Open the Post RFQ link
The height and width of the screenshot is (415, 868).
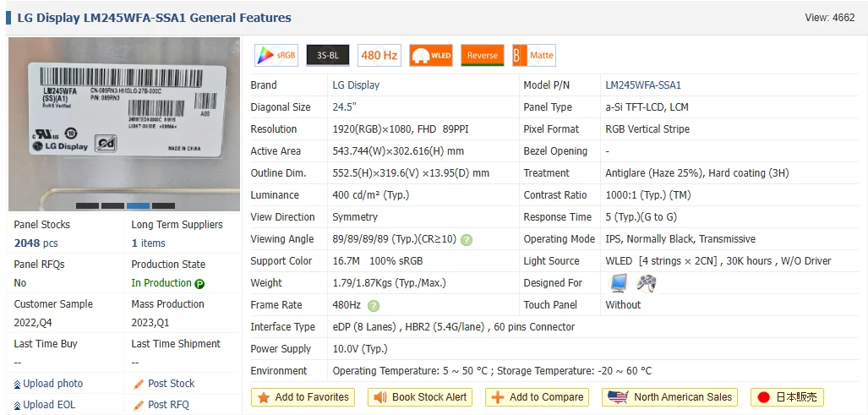168,405
